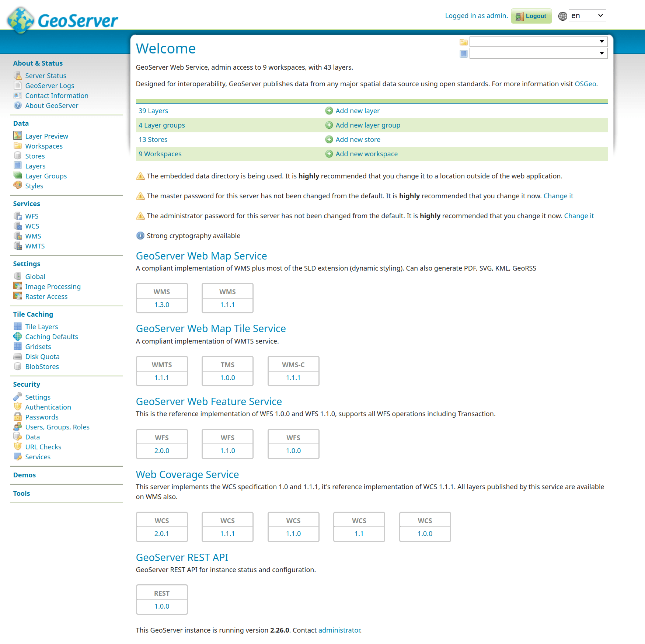Open TMS 1.0.0 capabilities

[227, 377]
